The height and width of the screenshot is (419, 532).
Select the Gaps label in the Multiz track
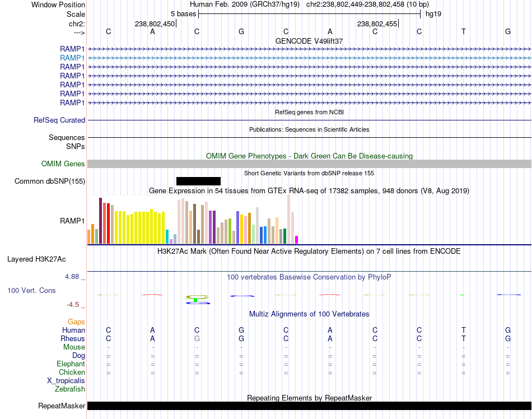tap(76, 322)
